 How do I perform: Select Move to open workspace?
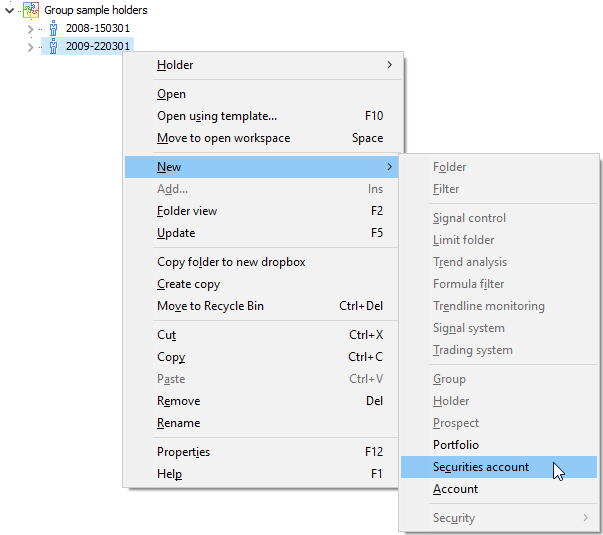[223, 138]
